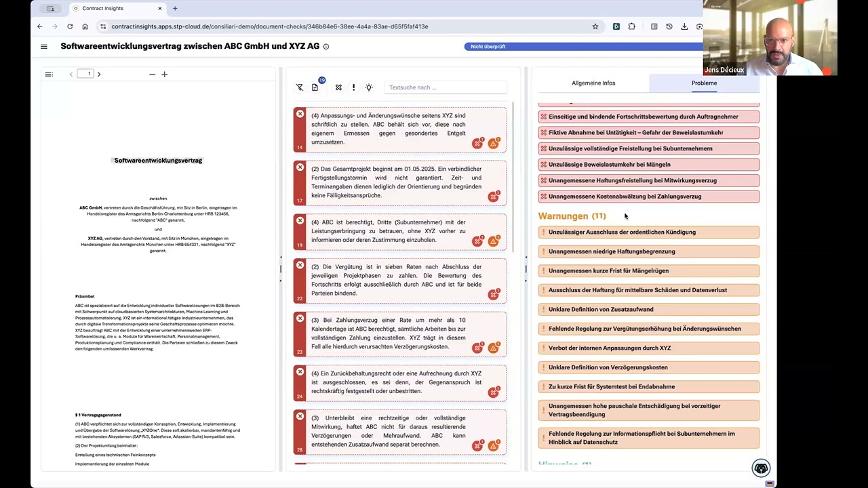Go to next PDF page arrow
This screenshot has width=868, height=488.
[x=99, y=74]
